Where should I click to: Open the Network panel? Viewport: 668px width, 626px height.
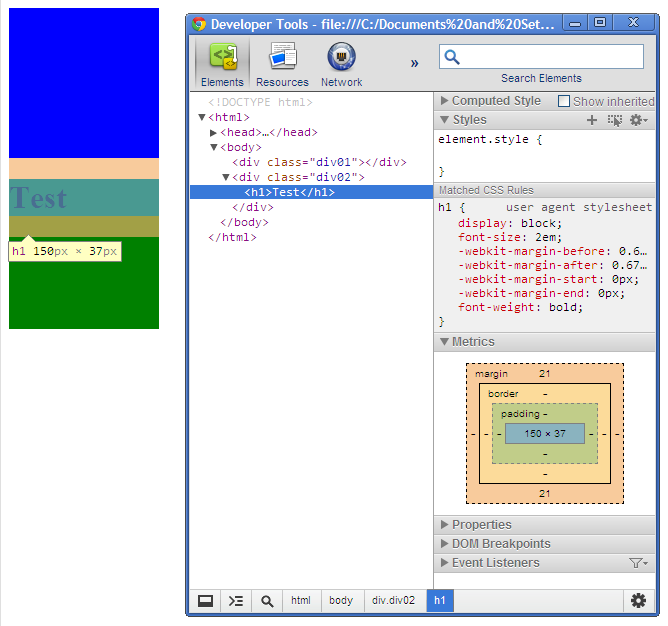(x=341, y=64)
